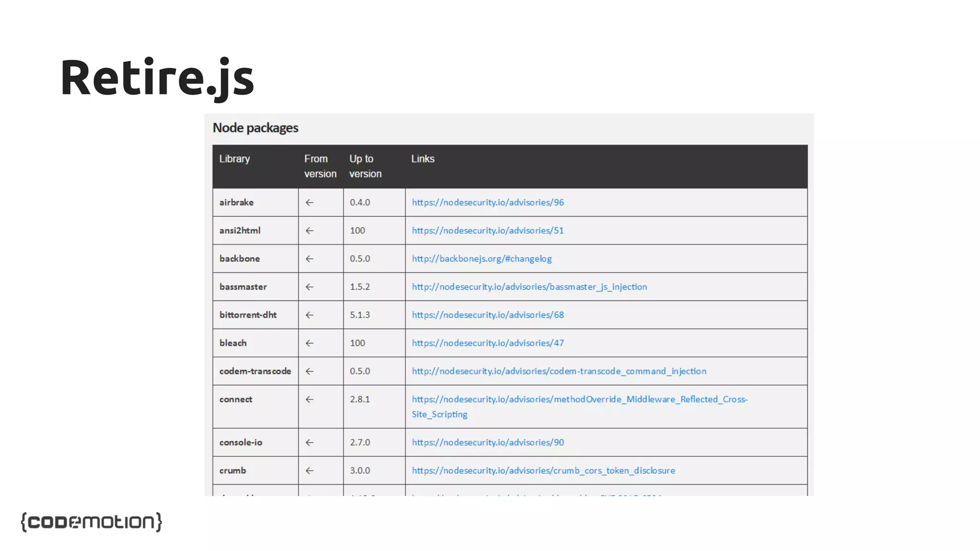The image size is (980, 551).
Task: Click the Links column header
Action: click(x=423, y=159)
